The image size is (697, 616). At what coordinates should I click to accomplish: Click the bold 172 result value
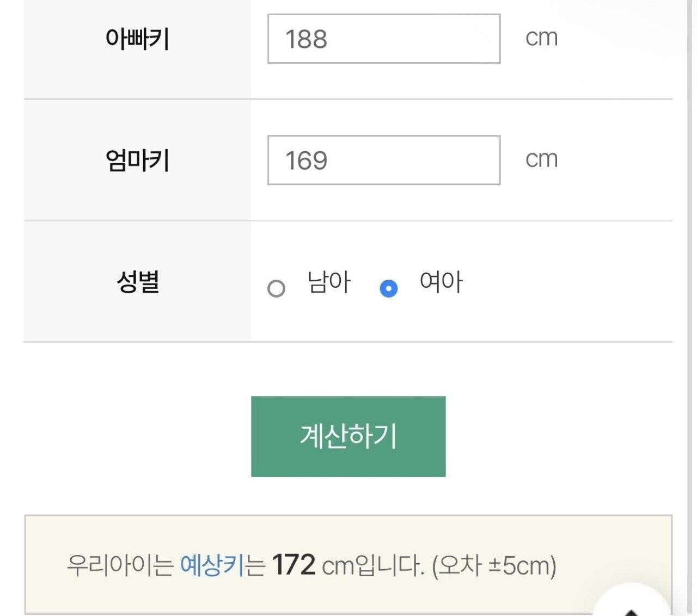click(x=294, y=565)
